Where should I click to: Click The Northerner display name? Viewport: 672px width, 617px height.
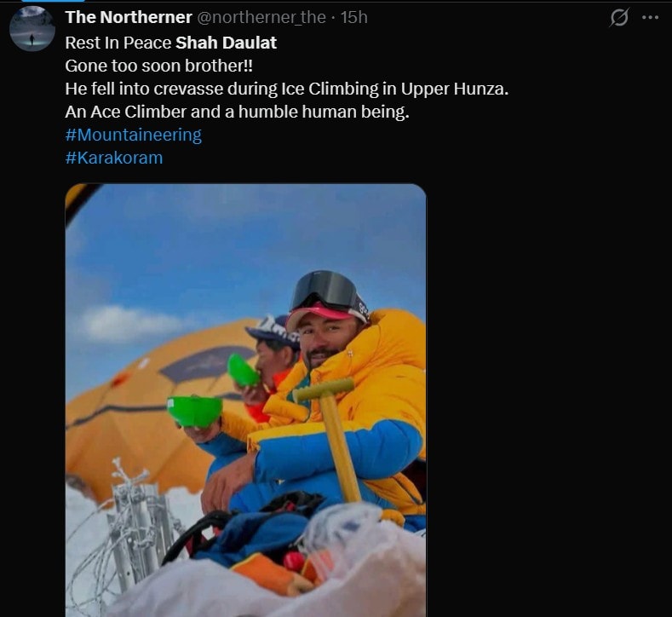tap(129, 17)
